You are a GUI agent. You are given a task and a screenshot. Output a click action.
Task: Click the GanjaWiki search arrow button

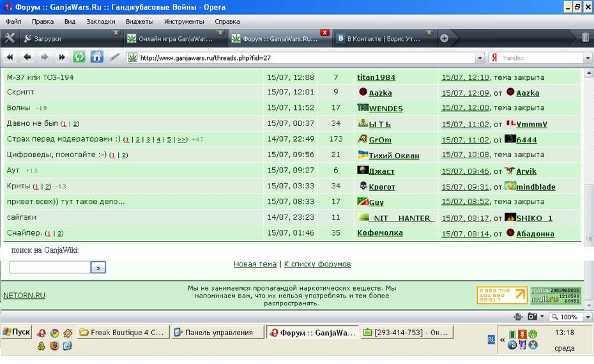[98, 268]
